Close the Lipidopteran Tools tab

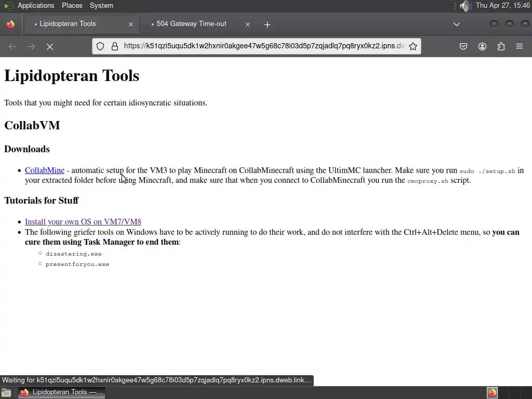click(131, 24)
